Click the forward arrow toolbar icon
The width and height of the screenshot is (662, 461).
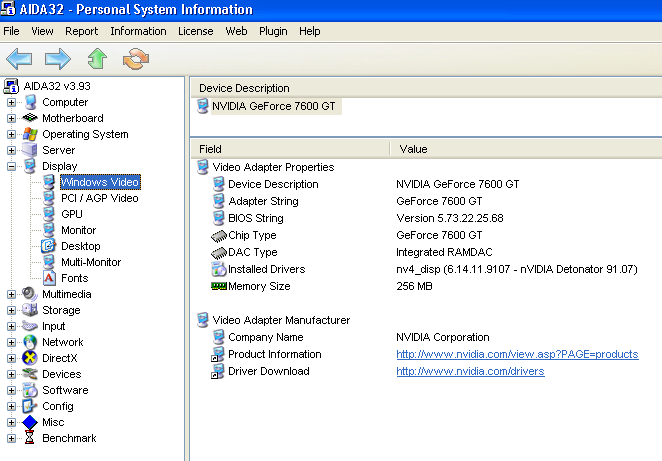[x=57, y=59]
